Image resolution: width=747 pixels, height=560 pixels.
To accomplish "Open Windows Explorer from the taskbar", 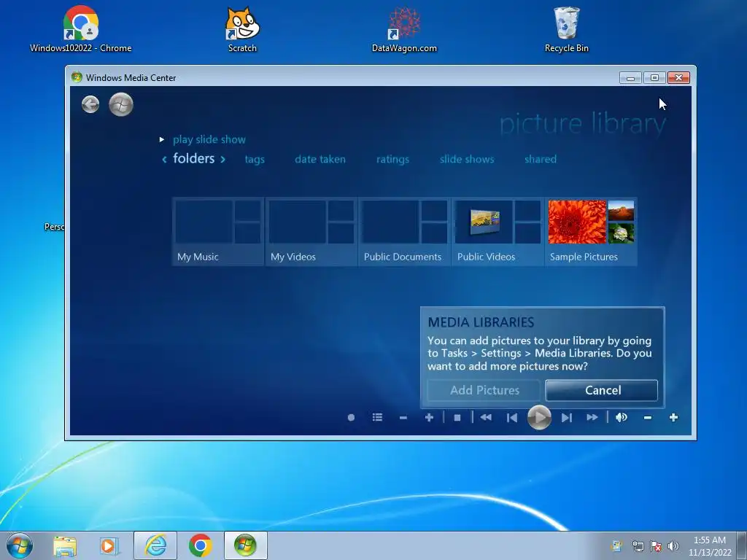I will click(x=65, y=545).
